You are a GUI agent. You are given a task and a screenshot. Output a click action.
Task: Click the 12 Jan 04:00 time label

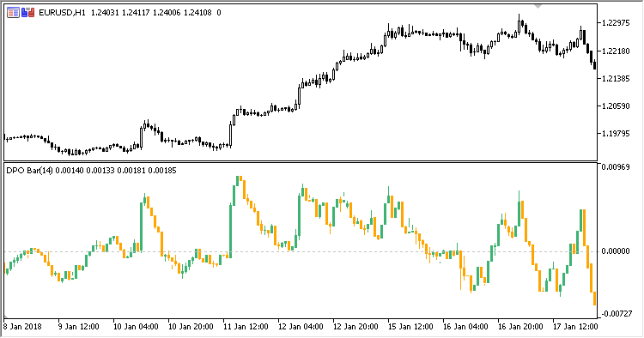[301, 327]
